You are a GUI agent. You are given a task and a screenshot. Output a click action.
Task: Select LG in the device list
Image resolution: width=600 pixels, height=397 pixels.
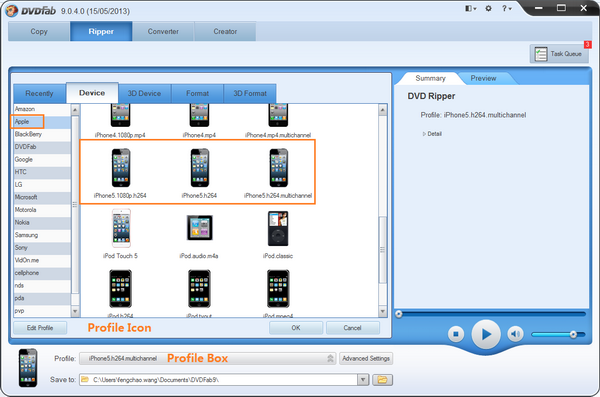[42, 185]
